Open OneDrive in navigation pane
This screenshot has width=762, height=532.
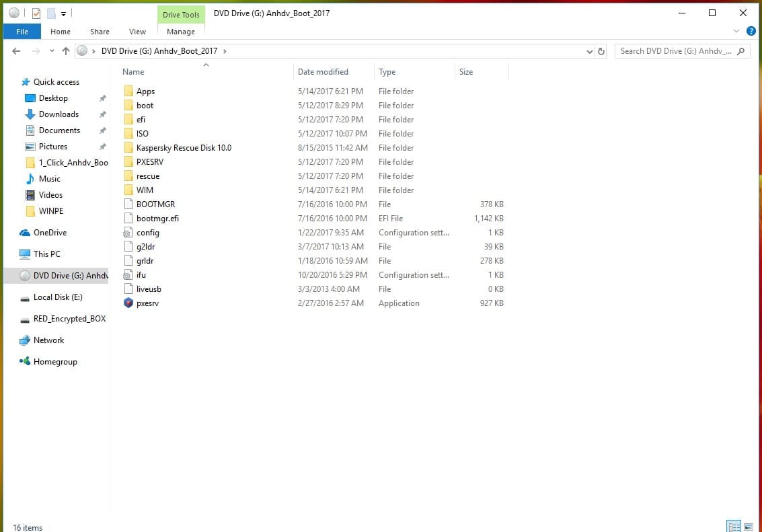50,233
